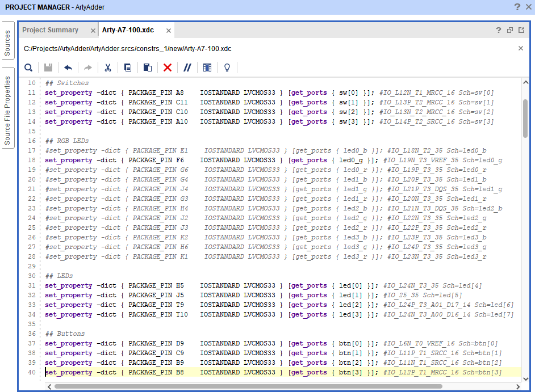This screenshot has height=392, width=535.
Task: Close the Arty-A7-100.xdc file tab
Action: (168, 30)
